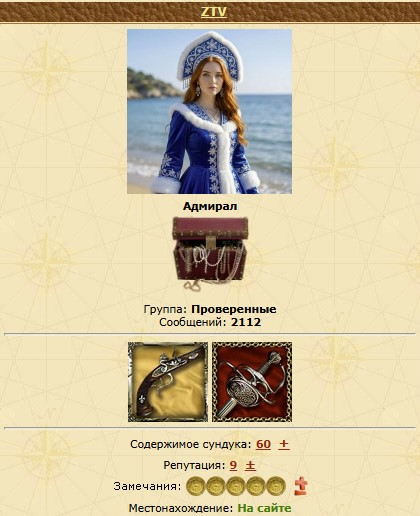Click the treasure chest rank icon

[210, 254]
